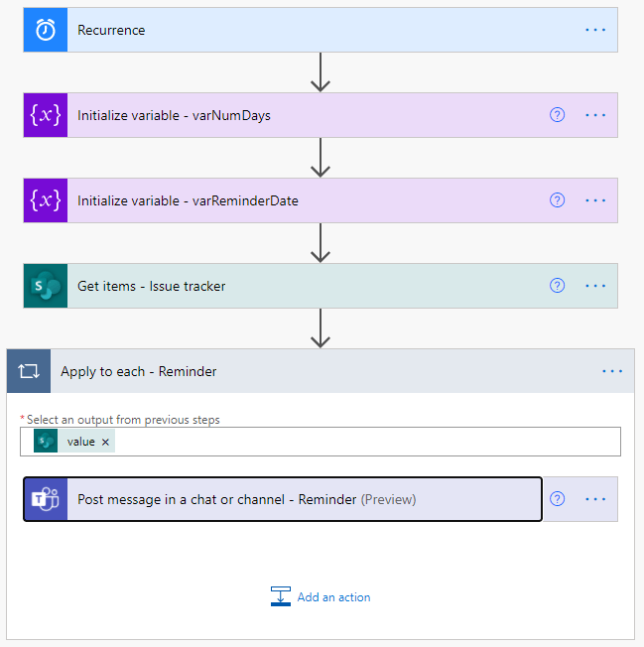Open the Get items ellipsis menu

pos(595,286)
